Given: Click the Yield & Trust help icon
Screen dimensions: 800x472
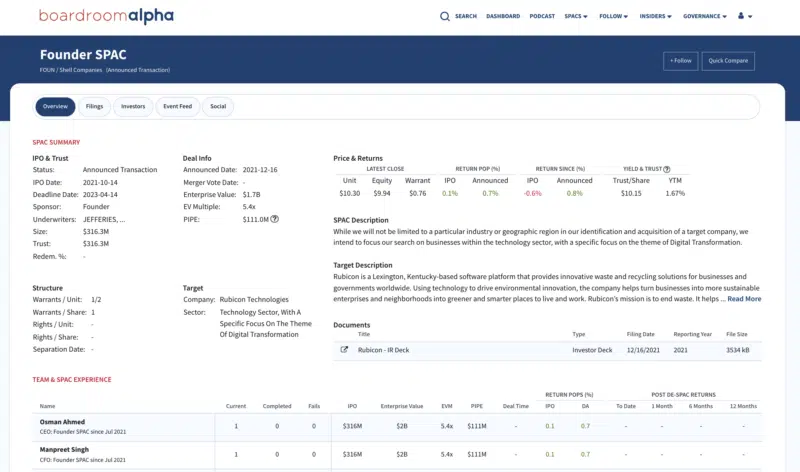Looking at the screenshot, I should [x=666, y=169].
